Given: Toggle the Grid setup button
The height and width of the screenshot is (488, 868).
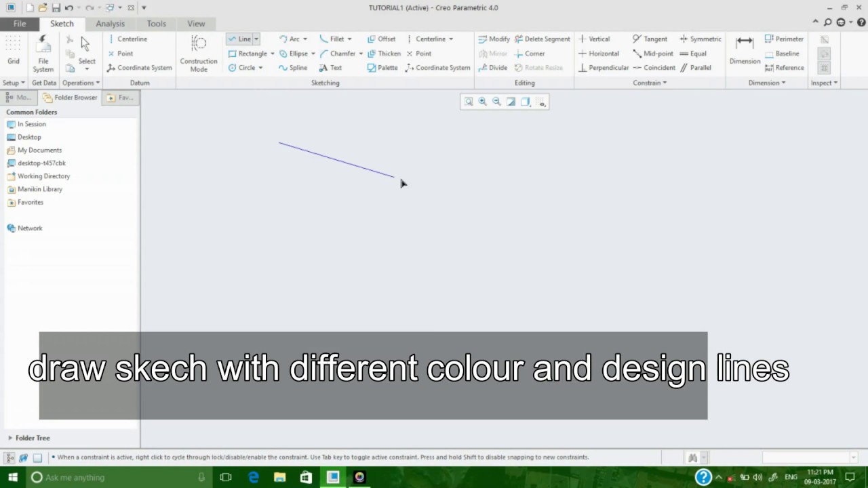Looking at the screenshot, I should [x=14, y=51].
